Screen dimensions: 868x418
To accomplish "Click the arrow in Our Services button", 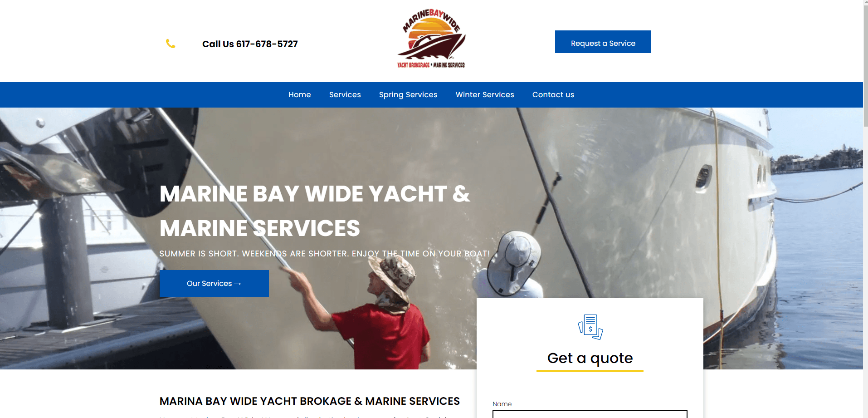I will click(x=238, y=284).
